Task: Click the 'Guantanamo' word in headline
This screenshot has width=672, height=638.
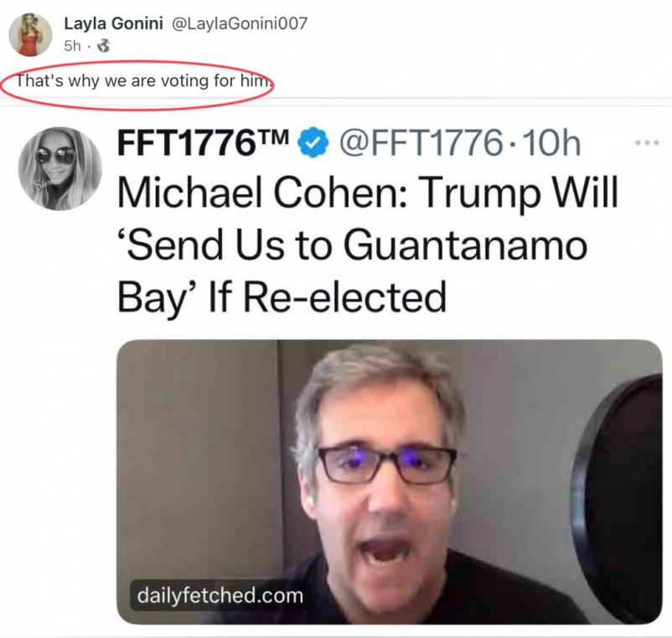Action: click(x=465, y=245)
